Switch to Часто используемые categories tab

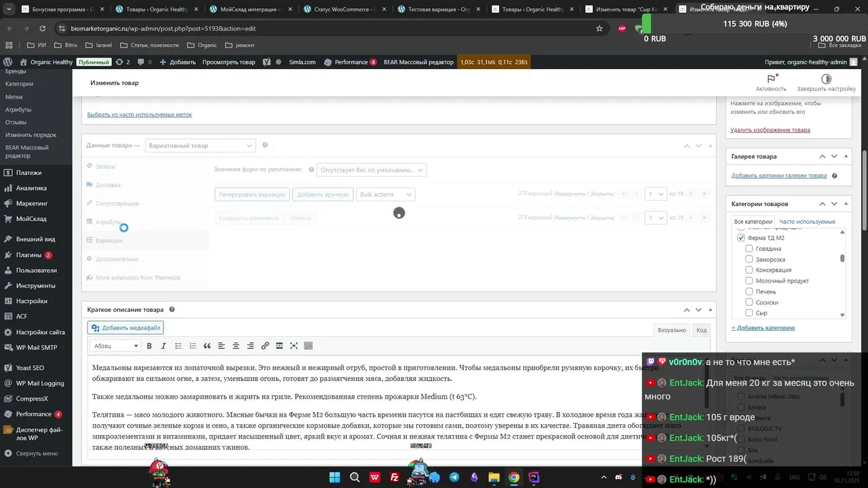point(807,222)
